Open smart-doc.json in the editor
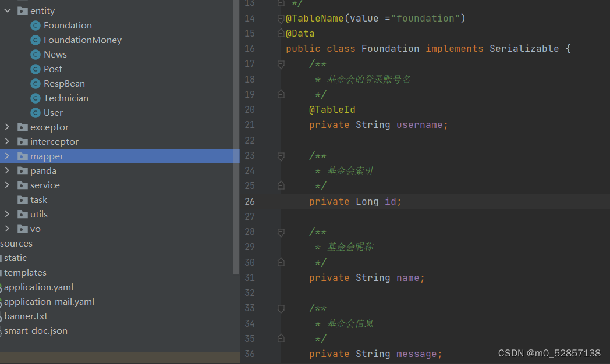610x364 pixels. (x=36, y=330)
